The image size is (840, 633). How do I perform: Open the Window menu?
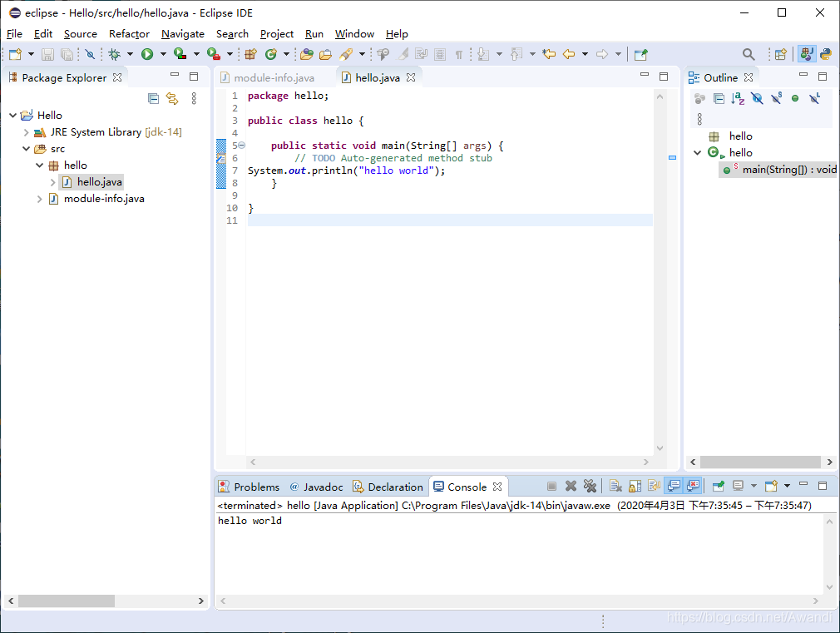click(354, 34)
